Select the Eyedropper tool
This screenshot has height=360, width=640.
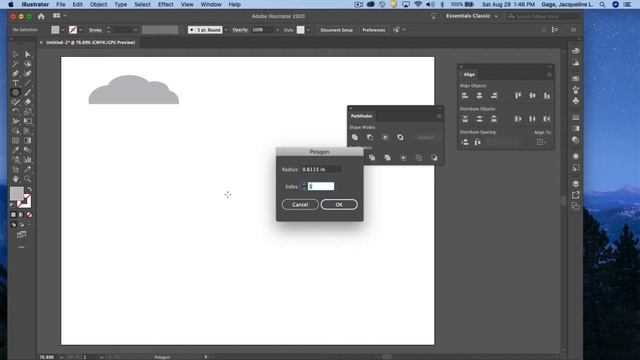(x=16, y=150)
